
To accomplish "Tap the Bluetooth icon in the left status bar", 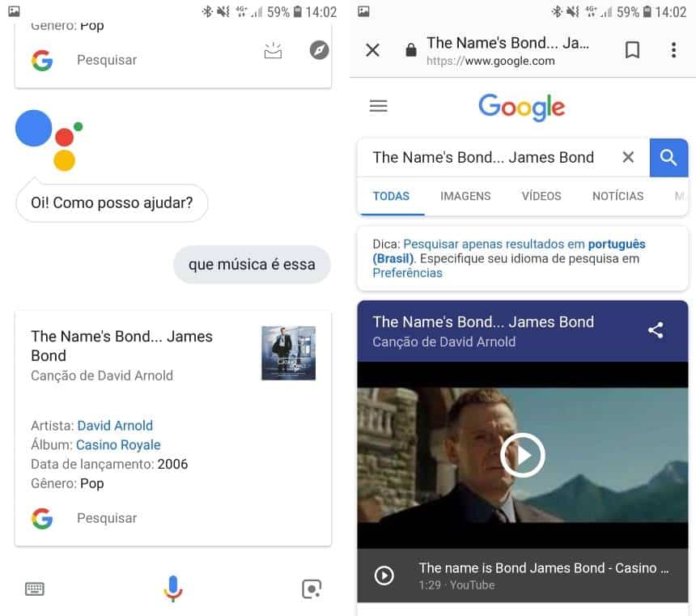I will pyautogui.click(x=207, y=11).
